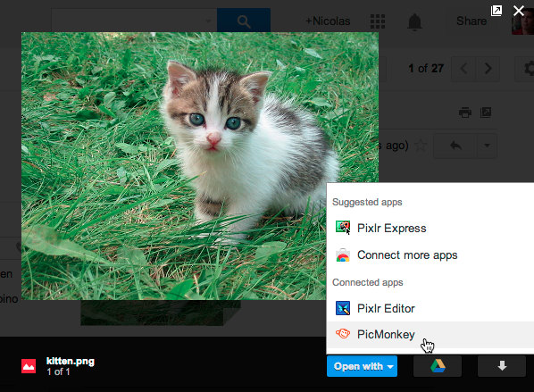Click the kitten photo preview

tap(200, 166)
